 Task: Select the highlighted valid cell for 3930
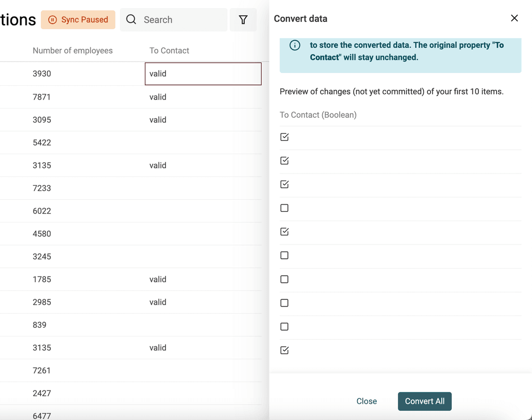tap(203, 73)
